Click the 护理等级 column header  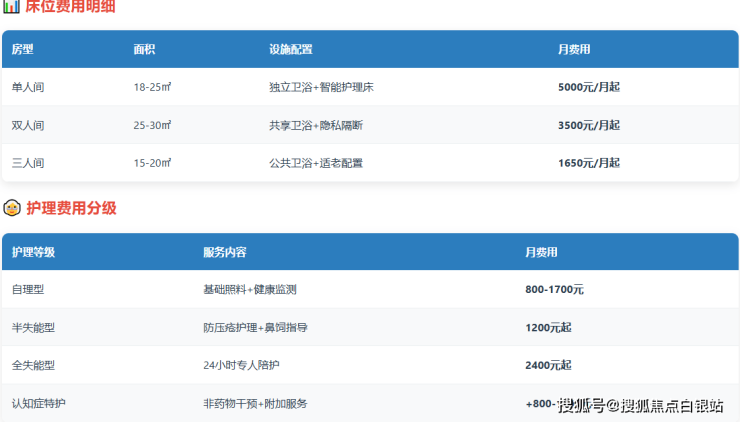[x=33, y=252]
